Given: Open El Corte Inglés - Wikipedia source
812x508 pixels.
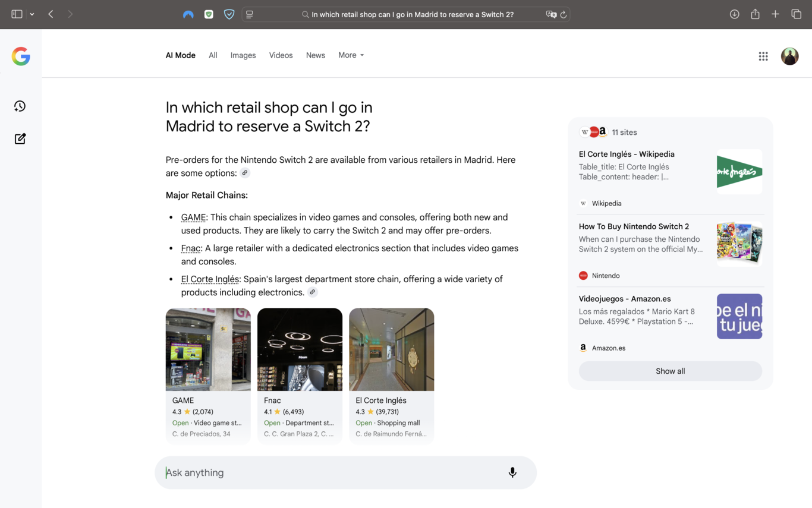Looking at the screenshot, I should tap(627, 154).
